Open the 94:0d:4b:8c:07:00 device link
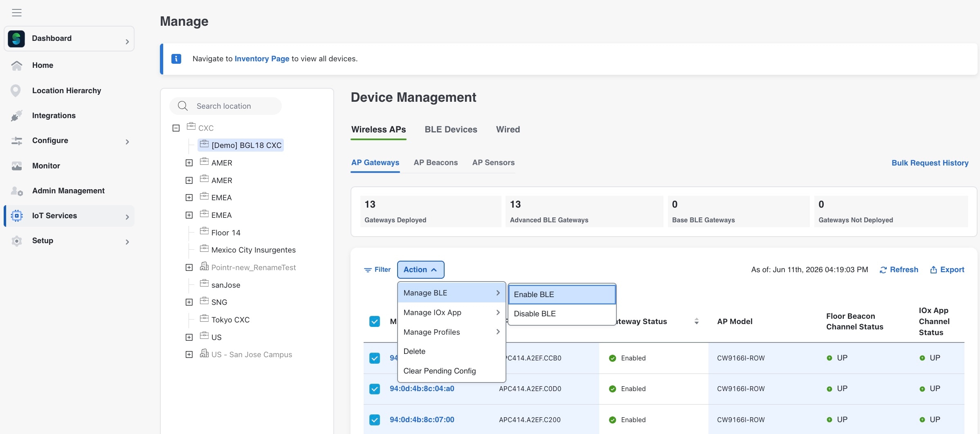Viewport: 980px width, 434px height. pos(422,420)
